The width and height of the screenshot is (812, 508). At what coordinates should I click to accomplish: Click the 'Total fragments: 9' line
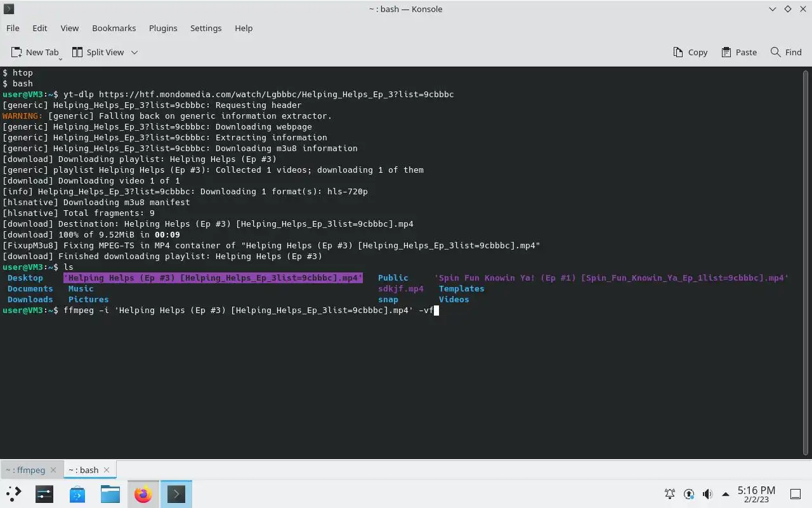point(79,213)
